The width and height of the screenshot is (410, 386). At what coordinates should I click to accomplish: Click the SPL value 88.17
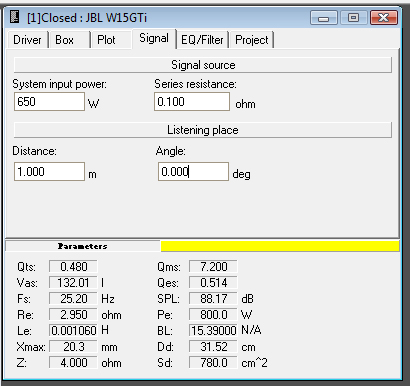[x=213, y=299]
